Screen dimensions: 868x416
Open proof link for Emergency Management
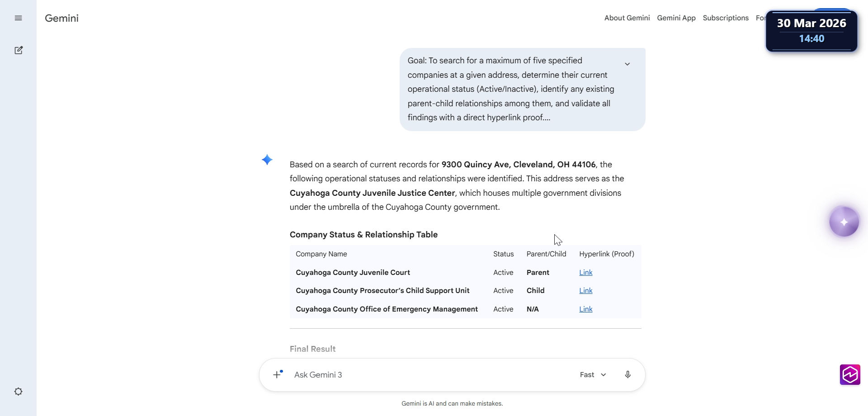point(586,309)
